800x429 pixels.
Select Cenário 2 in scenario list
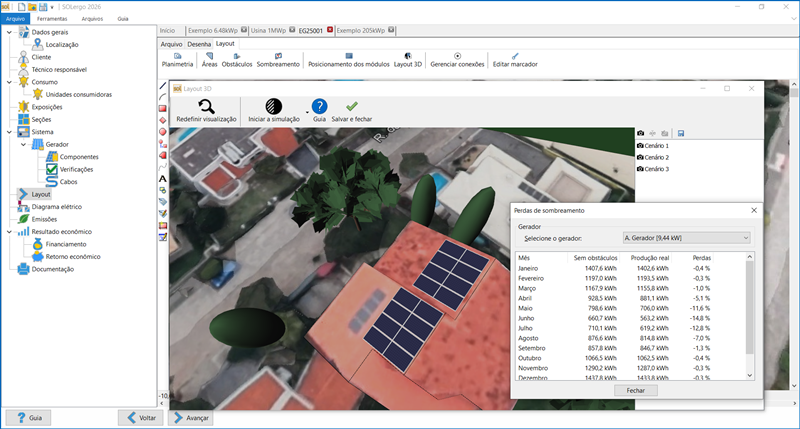pyautogui.click(x=658, y=158)
